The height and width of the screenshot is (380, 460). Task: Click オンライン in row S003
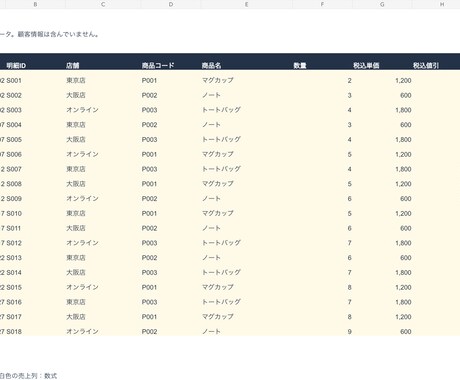coord(82,110)
